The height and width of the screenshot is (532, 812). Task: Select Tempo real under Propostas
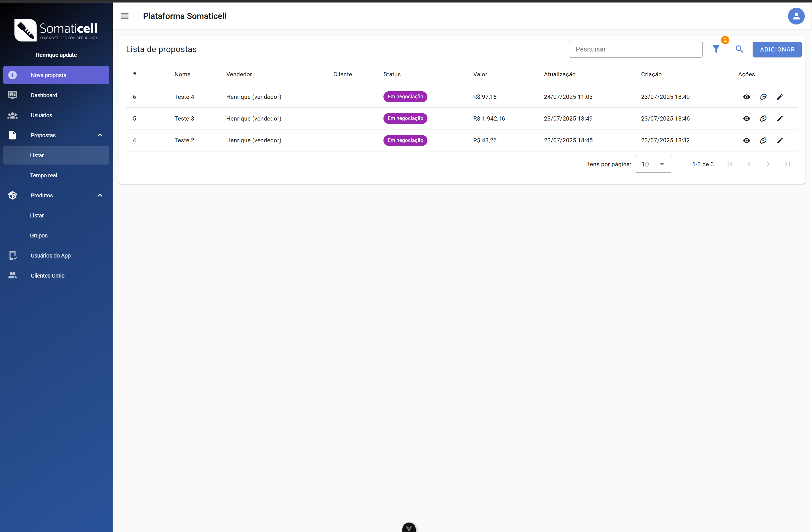[56, 175]
